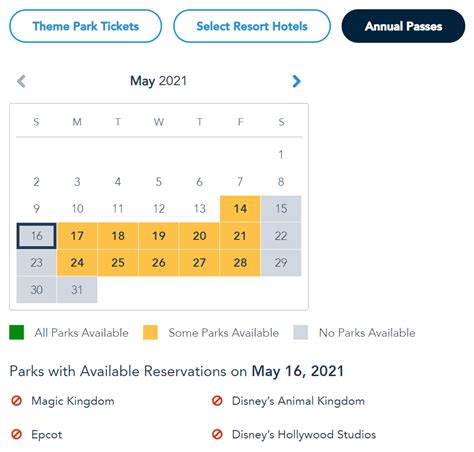Switch to Select Resort Hotels tab

tap(252, 26)
